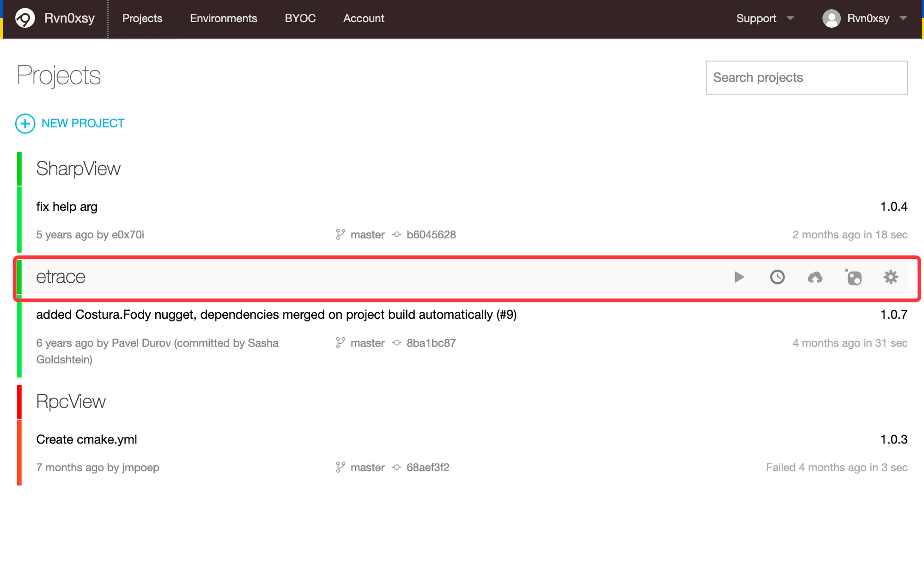Open the RpcView project
924x565 pixels.
tap(71, 401)
